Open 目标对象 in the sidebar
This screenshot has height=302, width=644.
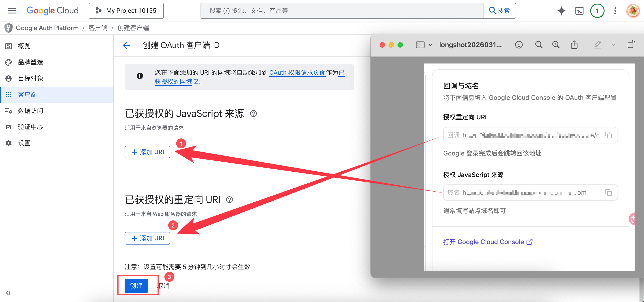pyautogui.click(x=57, y=78)
